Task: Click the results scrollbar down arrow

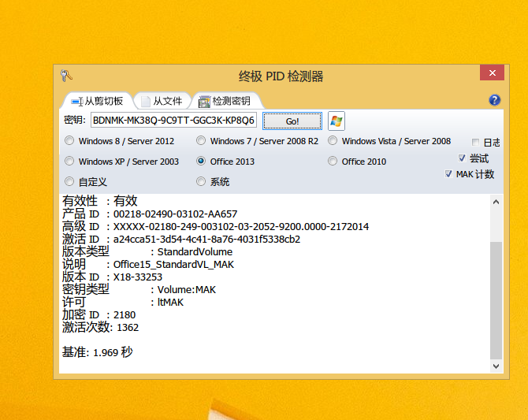Action: click(x=496, y=366)
